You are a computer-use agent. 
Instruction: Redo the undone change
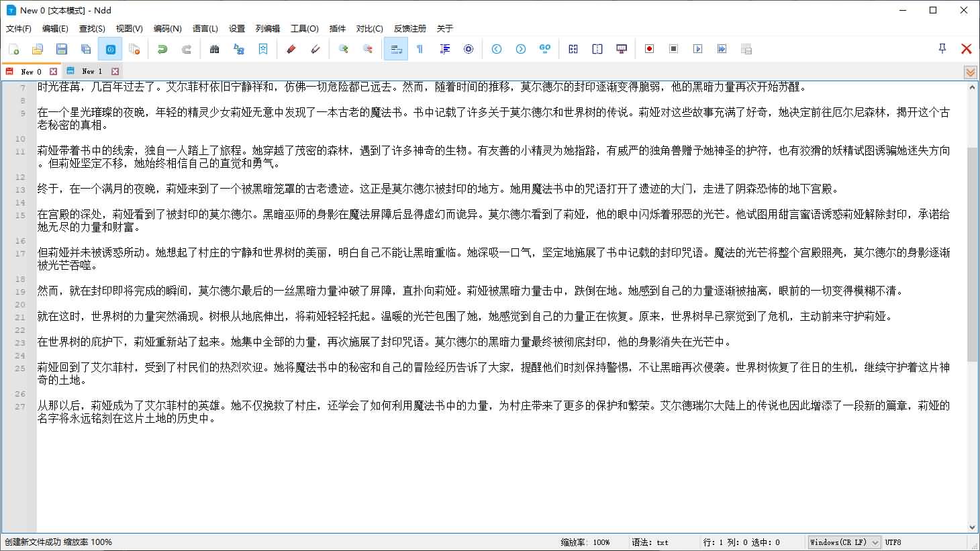tap(187, 48)
